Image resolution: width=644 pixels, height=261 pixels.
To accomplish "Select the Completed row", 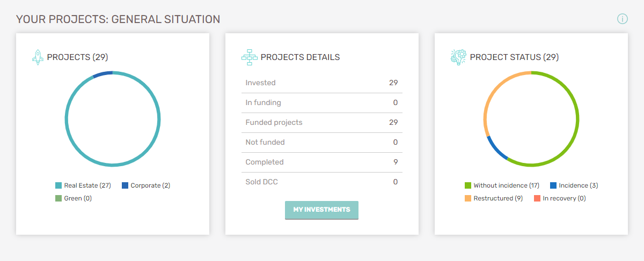I will [x=322, y=162].
